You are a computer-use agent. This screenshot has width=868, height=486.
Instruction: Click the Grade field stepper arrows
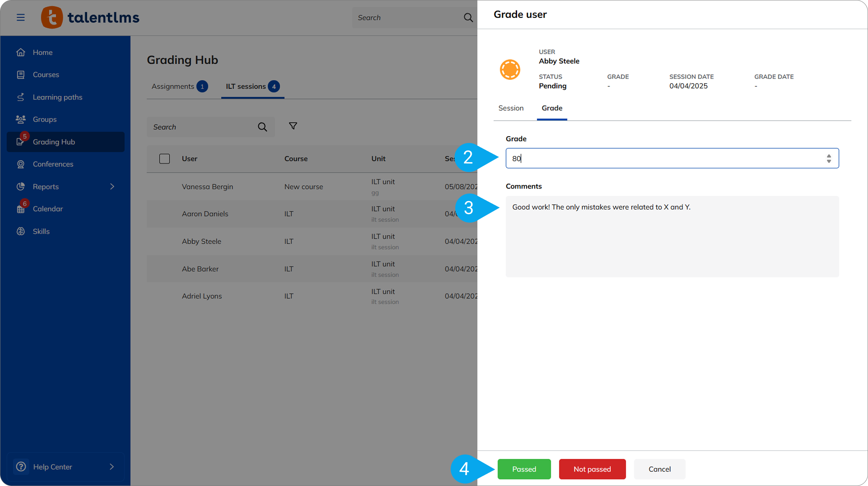(828, 158)
